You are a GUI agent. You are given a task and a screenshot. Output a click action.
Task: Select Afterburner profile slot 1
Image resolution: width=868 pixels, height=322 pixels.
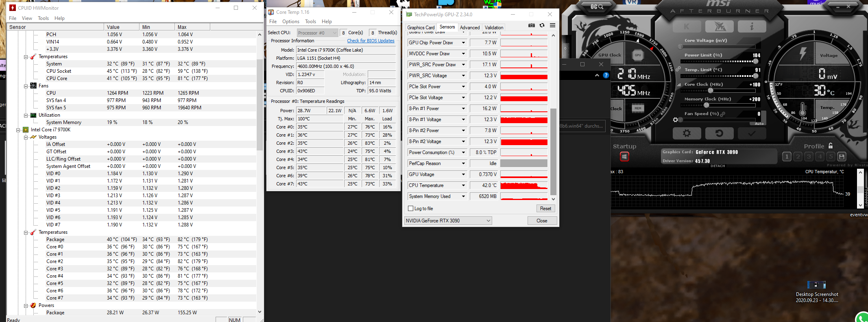tap(787, 157)
